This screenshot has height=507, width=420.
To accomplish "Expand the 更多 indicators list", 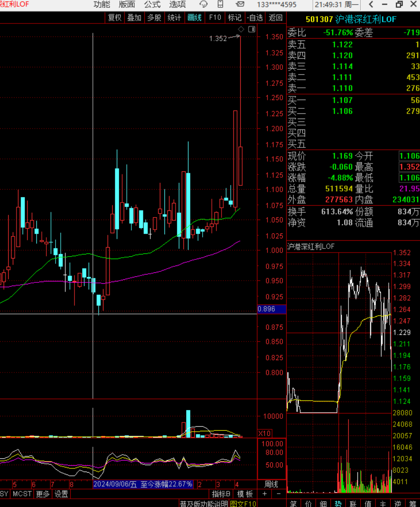I will click(x=43, y=494).
